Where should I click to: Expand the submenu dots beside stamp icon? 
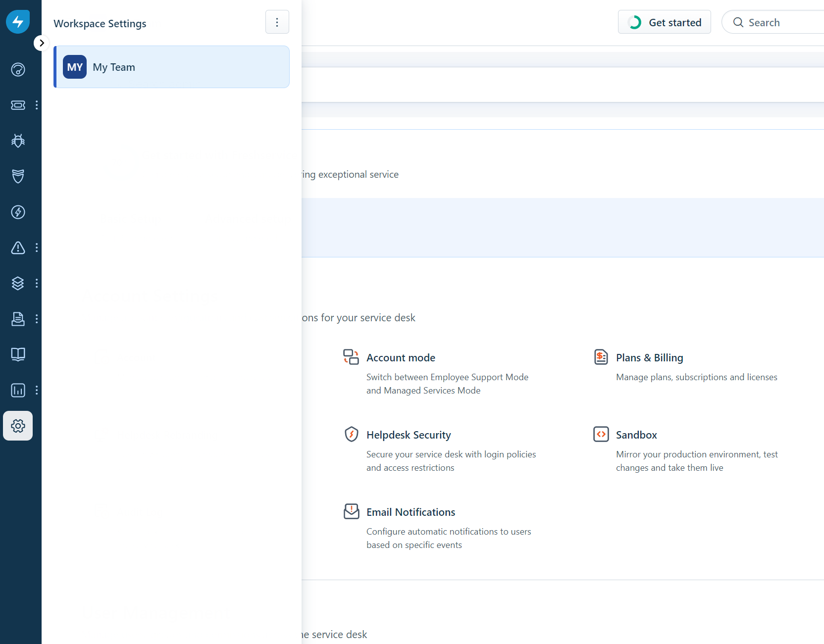pos(37,319)
